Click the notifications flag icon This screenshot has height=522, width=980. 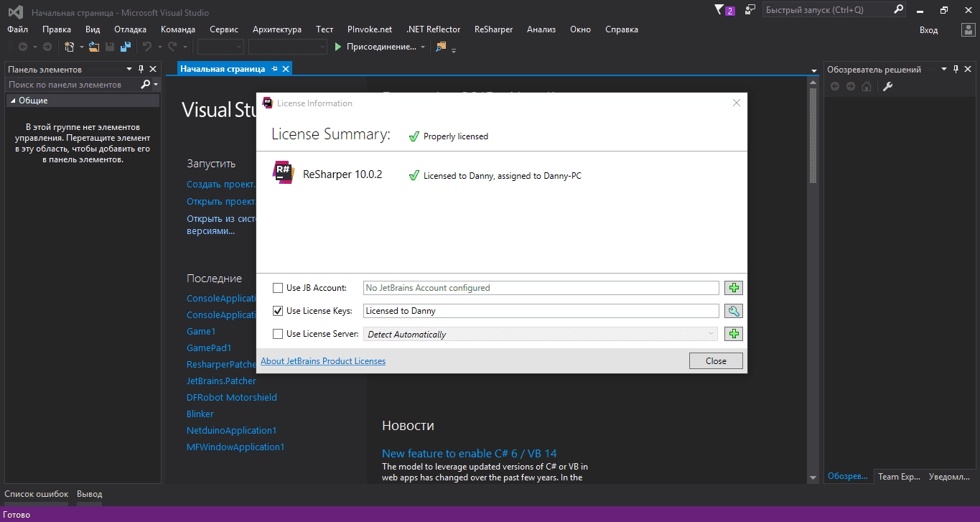720,10
